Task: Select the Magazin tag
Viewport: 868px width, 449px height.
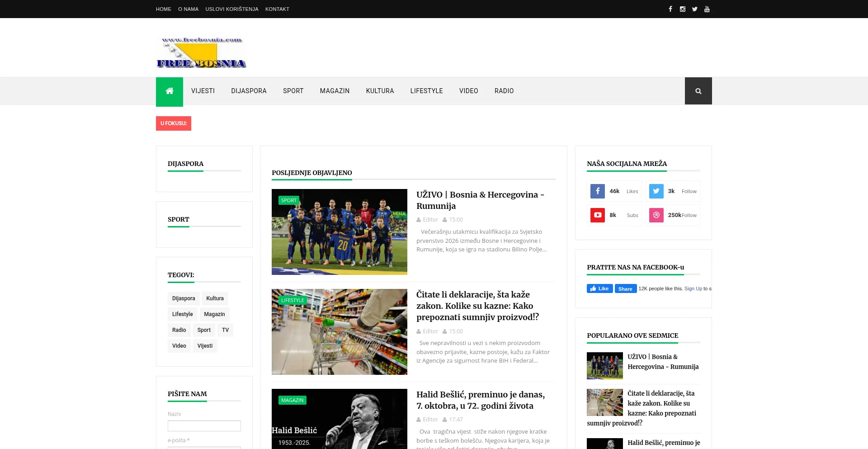Action: tap(214, 314)
